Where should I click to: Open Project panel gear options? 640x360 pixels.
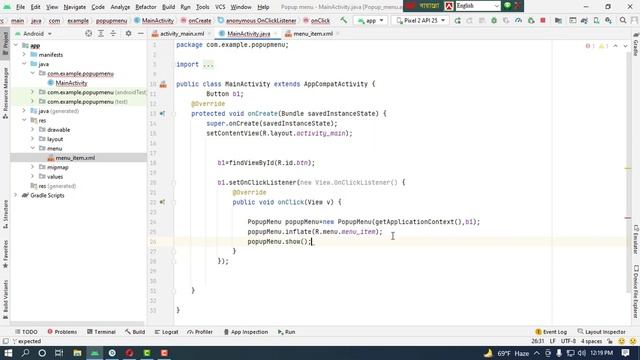coord(128,33)
